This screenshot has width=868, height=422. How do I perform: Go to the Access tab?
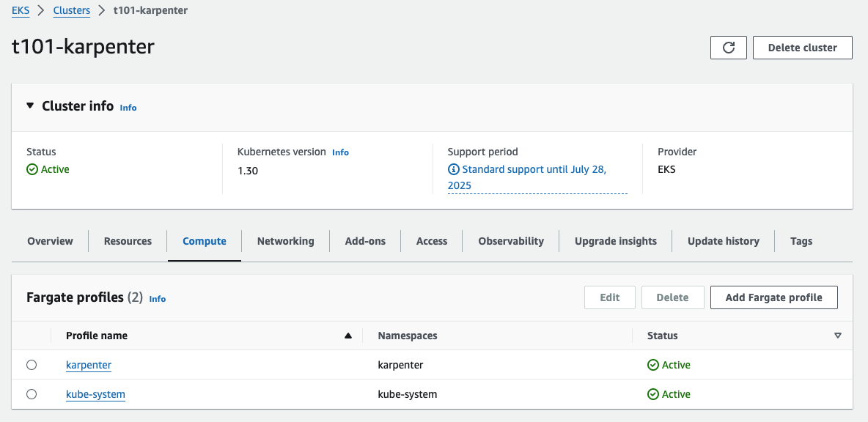(x=432, y=241)
